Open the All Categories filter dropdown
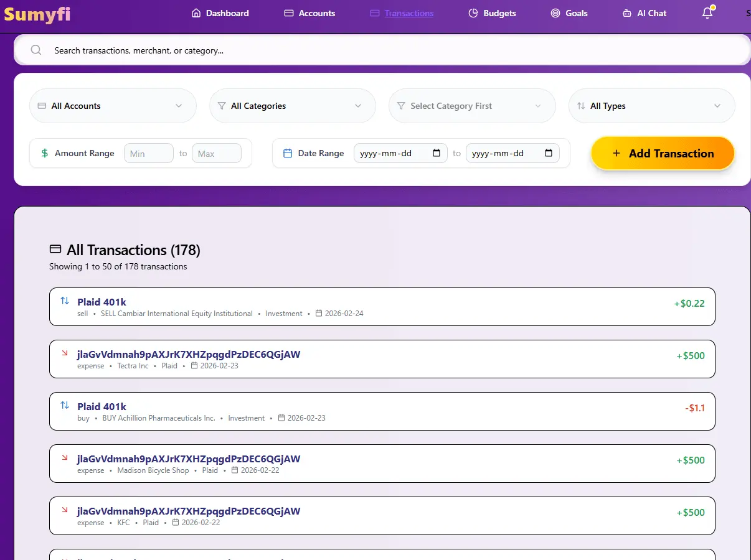Viewport: 751px width, 560px height. (x=293, y=106)
